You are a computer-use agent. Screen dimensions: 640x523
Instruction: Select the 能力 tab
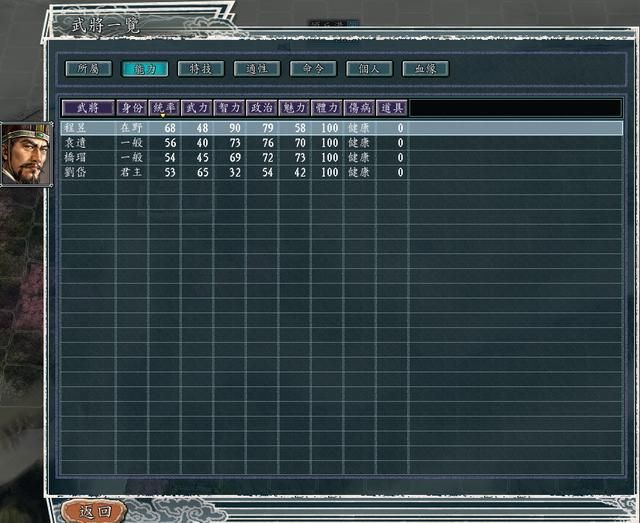pyautogui.click(x=145, y=69)
